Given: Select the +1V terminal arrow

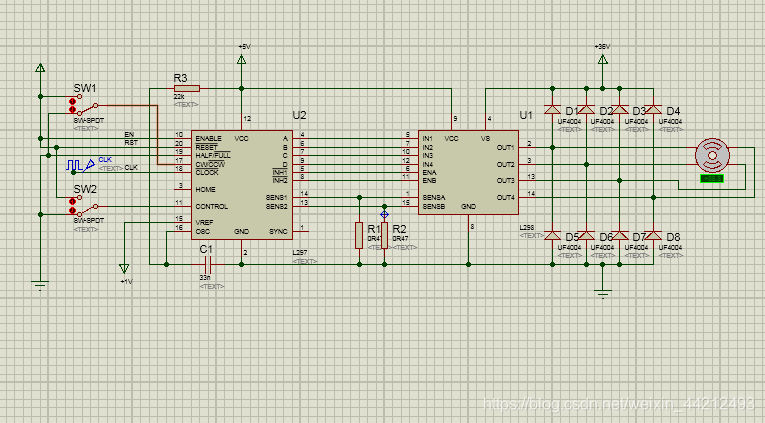Looking at the screenshot, I should (x=124, y=268).
